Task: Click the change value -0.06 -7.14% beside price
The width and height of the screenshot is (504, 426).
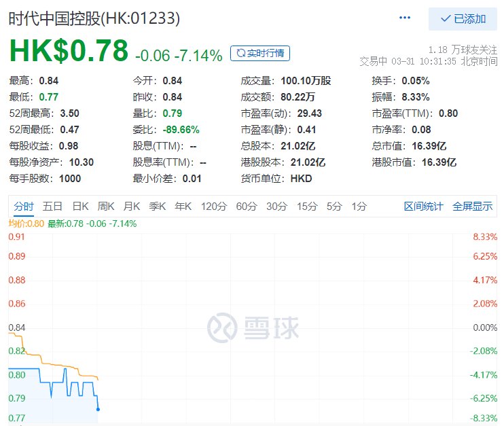Action: pos(179,55)
